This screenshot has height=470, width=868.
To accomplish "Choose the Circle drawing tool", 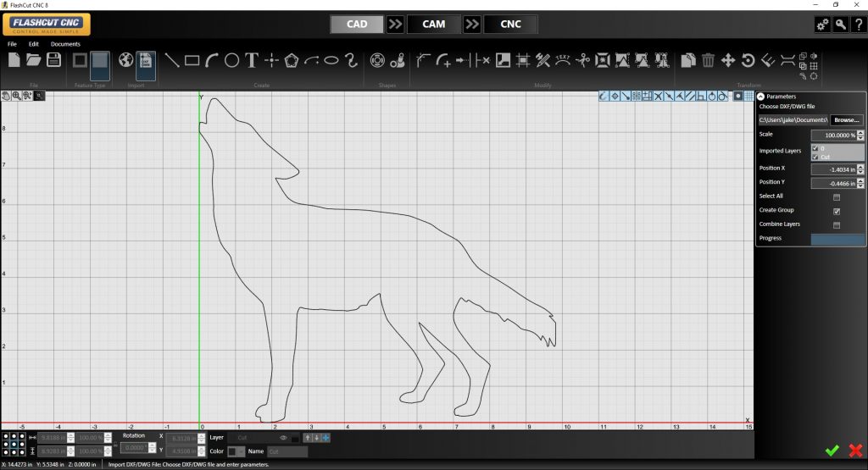I will 231,60.
